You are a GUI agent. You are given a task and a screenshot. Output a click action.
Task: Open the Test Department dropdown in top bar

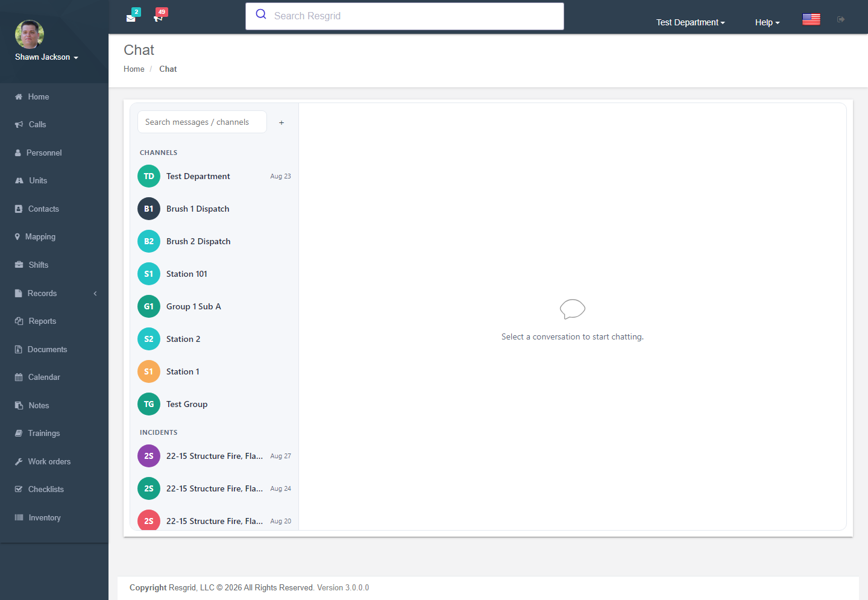coord(691,22)
